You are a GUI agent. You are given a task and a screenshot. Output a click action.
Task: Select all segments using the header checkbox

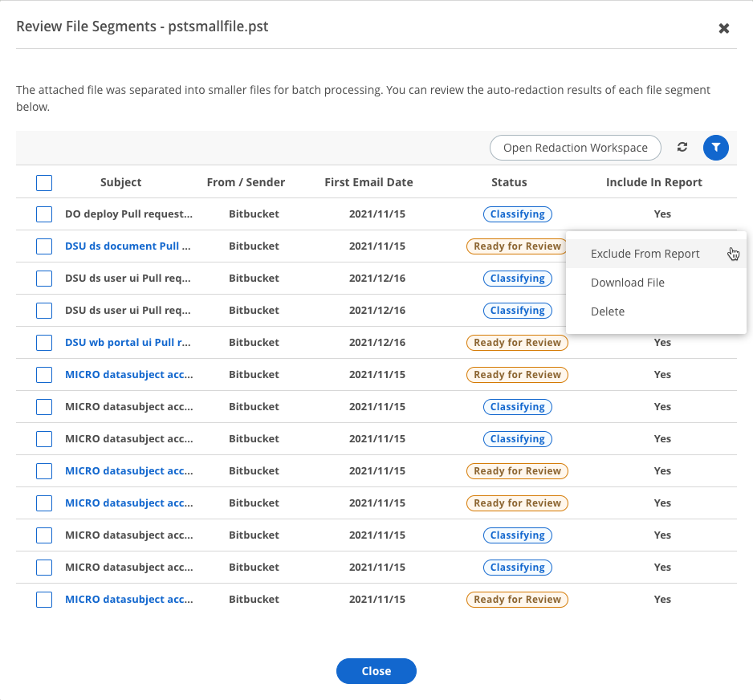click(x=44, y=182)
